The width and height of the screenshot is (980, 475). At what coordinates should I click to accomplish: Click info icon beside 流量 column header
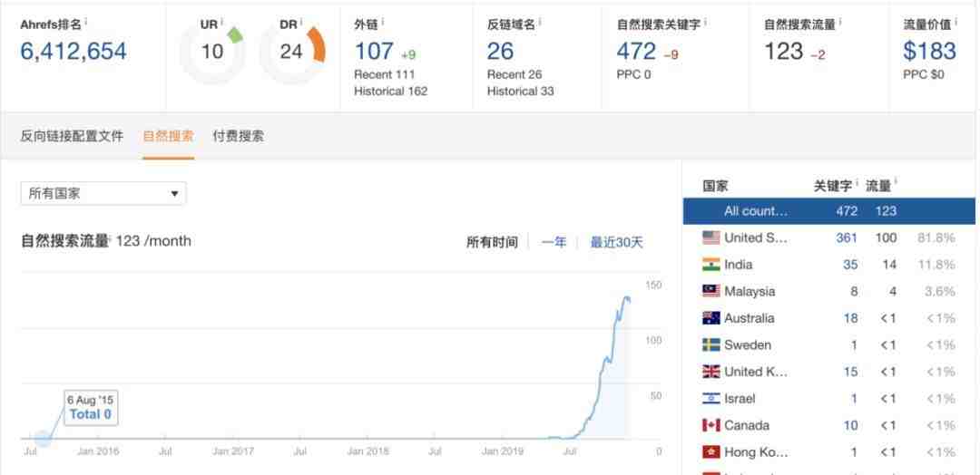click(896, 183)
